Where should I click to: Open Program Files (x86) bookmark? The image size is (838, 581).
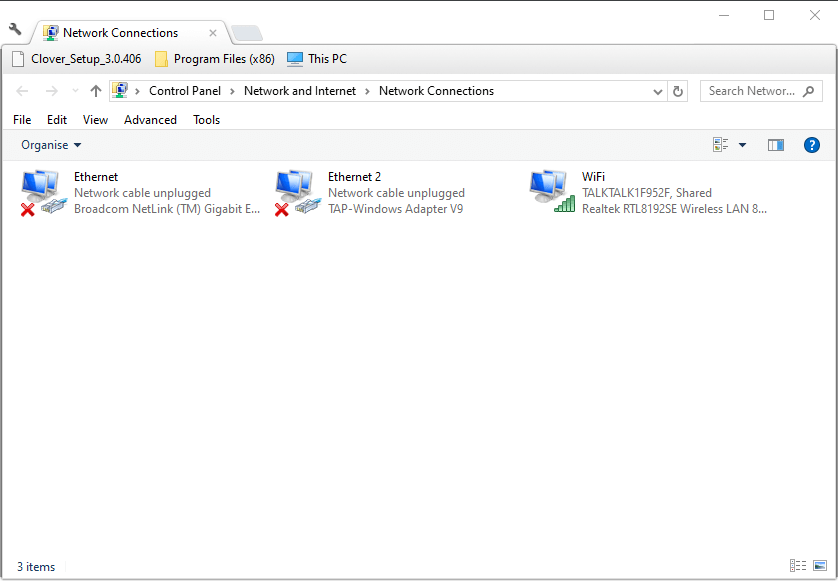pos(215,59)
